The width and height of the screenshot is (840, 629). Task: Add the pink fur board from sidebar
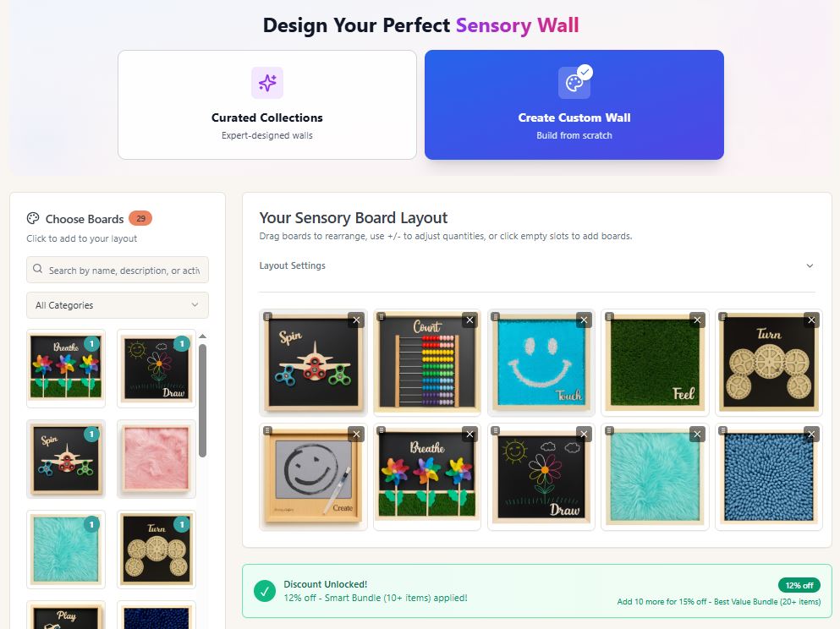tap(156, 459)
